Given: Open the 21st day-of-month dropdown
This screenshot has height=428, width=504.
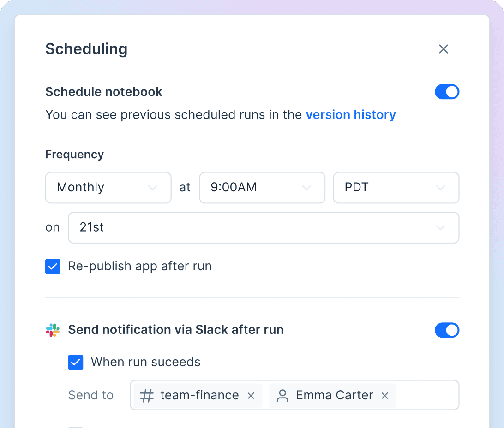Looking at the screenshot, I should 263,227.
